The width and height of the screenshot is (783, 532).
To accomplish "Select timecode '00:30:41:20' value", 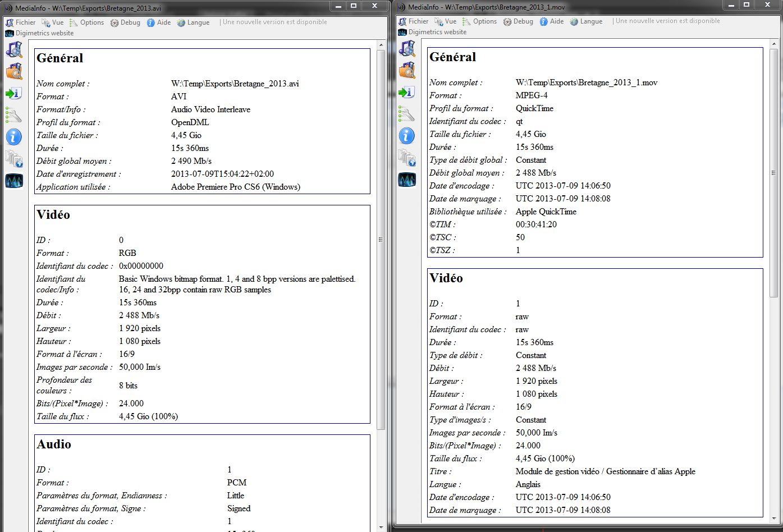I will [536, 224].
